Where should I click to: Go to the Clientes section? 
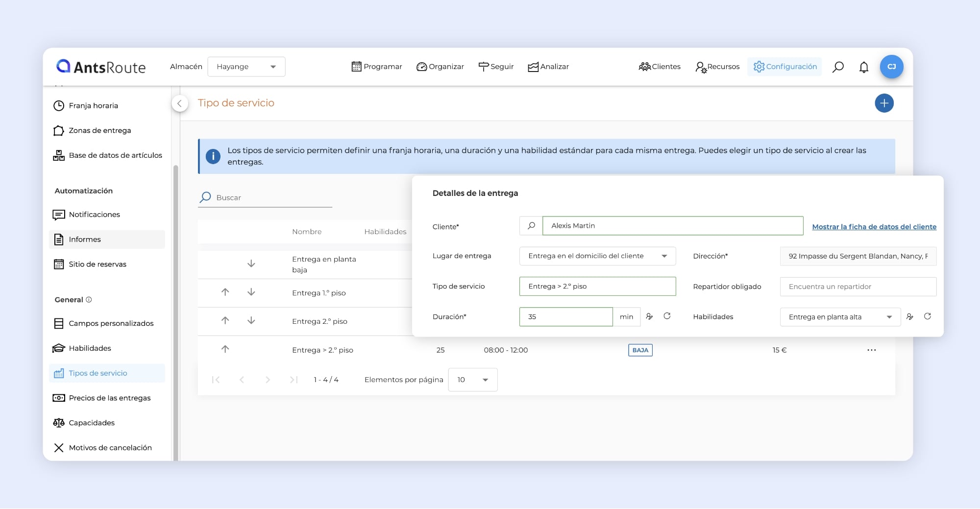(660, 67)
